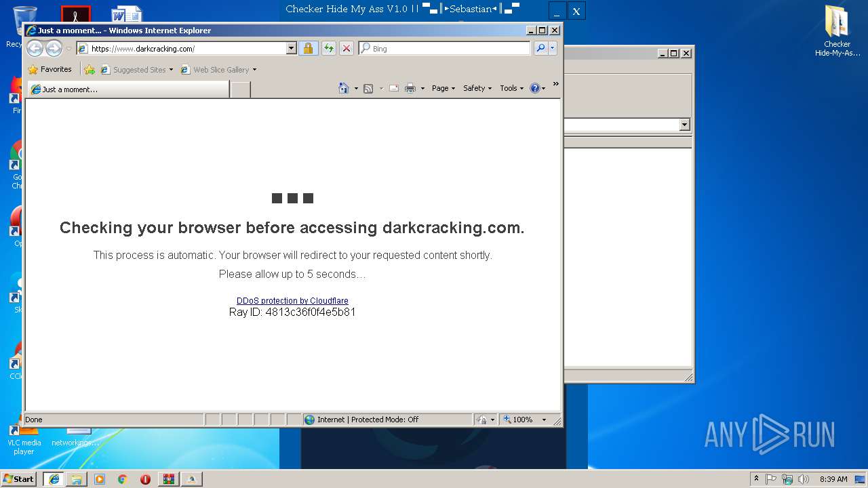
Task: Click the Internet zone globe in status bar
Action: tap(310, 420)
